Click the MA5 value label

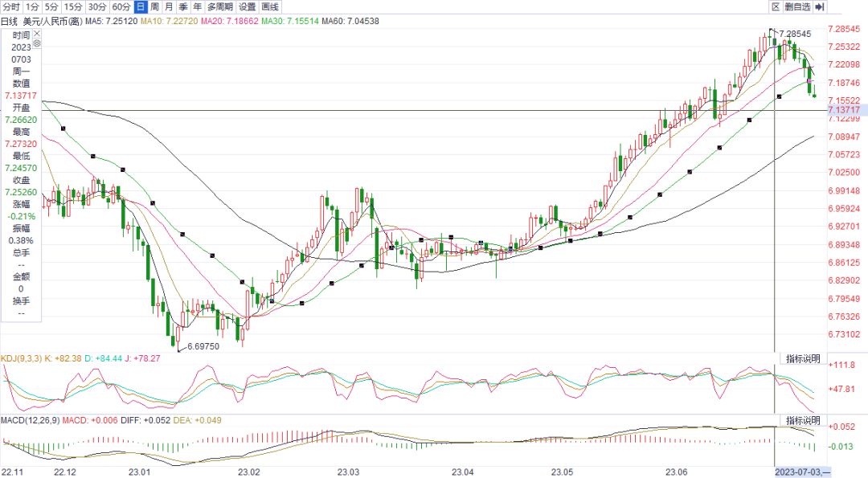tap(111, 21)
